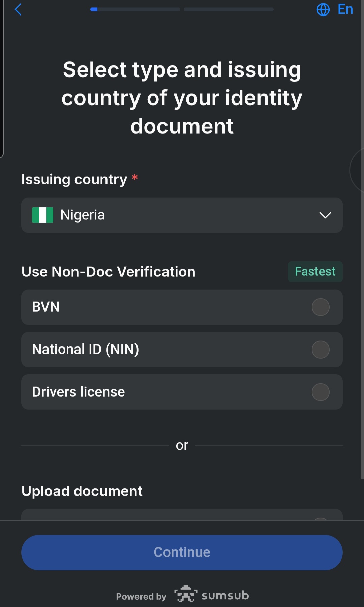Tap the partially visible upload document option

pyautogui.click(x=182, y=514)
